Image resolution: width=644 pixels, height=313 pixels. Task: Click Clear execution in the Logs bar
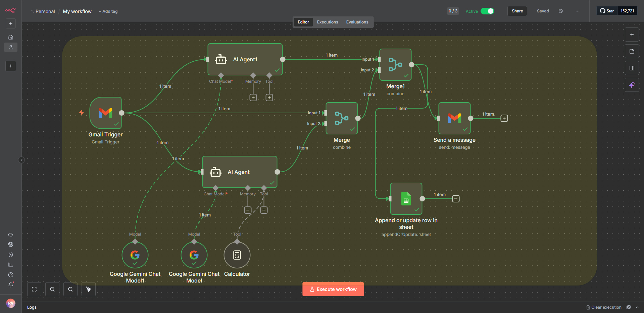click(x=603, y=307)
